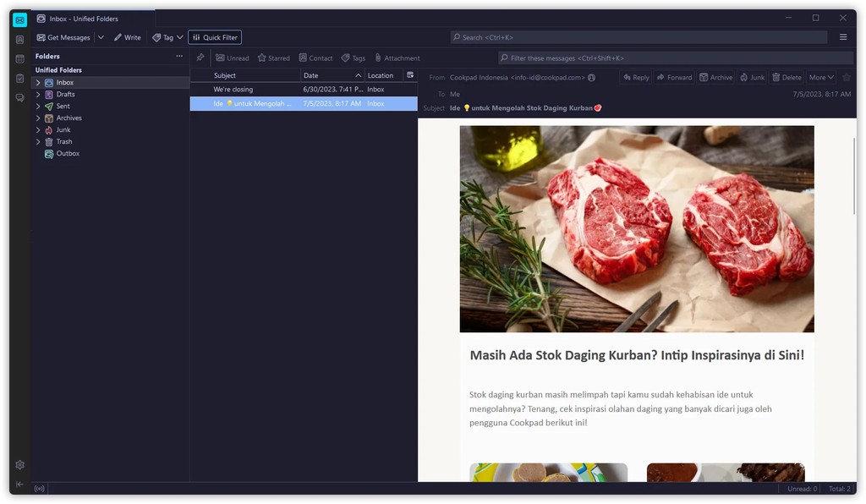Open the Address Book in the sidebar
This screenshot has width=866, height=504.
[x=19, y=40]
